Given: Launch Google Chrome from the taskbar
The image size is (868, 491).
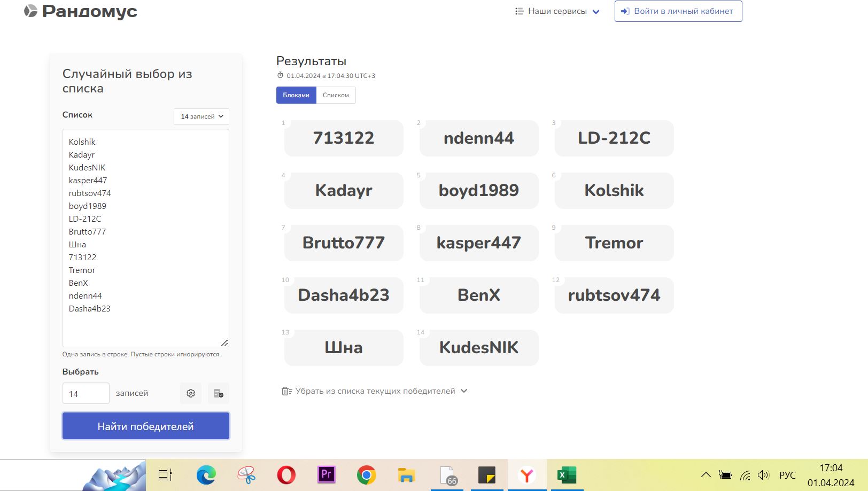Looking at the screenshot, I should 367,474.
